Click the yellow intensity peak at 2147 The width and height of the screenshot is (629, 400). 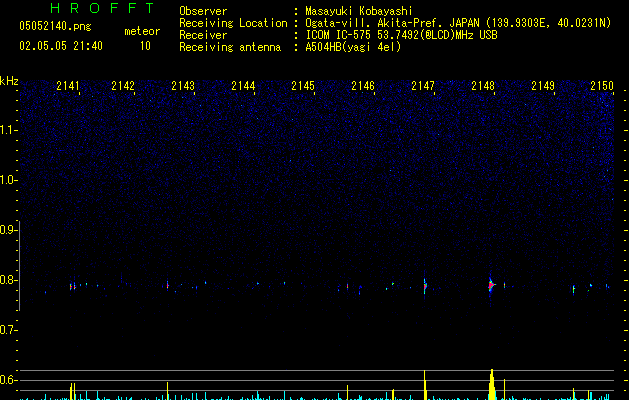click(x=424, y=385)
